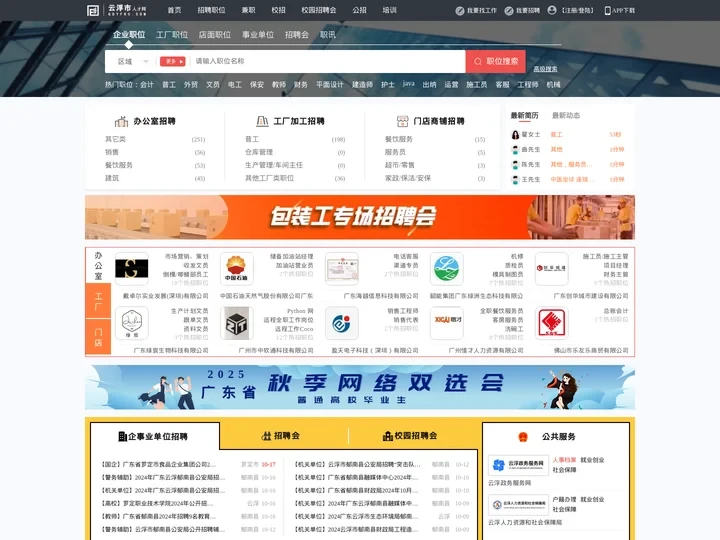Open the 佛山市乐友乐商贸 red logo
Image resolution: width=720 pixels, height=540 pixels.
tap(551, 323)
